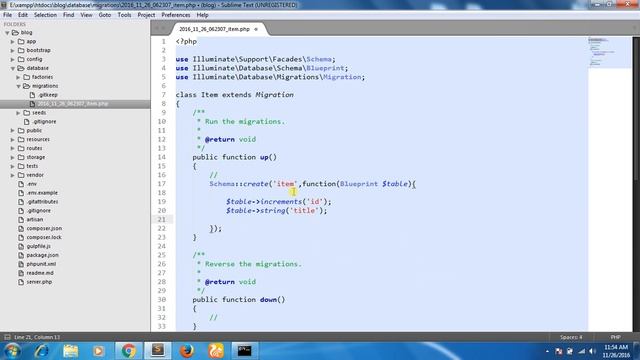This screenshot has height=360, width=640.
Task: Select the 2016_11_26_062307_item.php tab
Action: tap(214, 29)
